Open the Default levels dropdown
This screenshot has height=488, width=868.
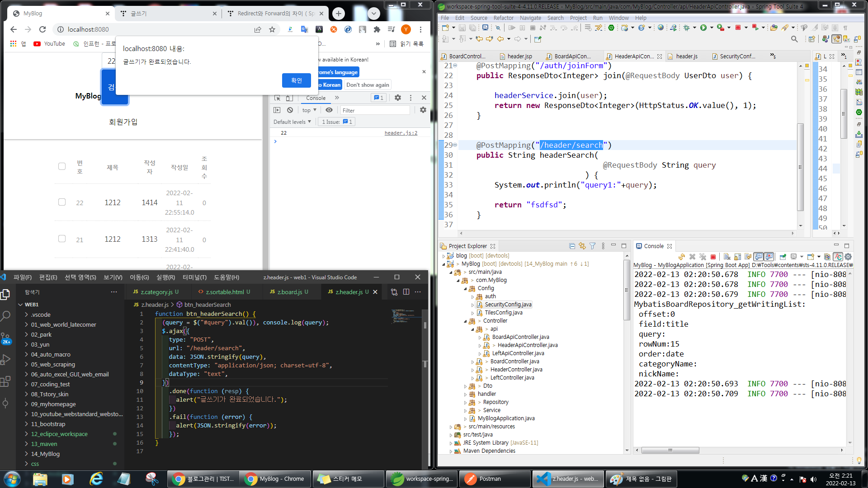tap(292, 122)
